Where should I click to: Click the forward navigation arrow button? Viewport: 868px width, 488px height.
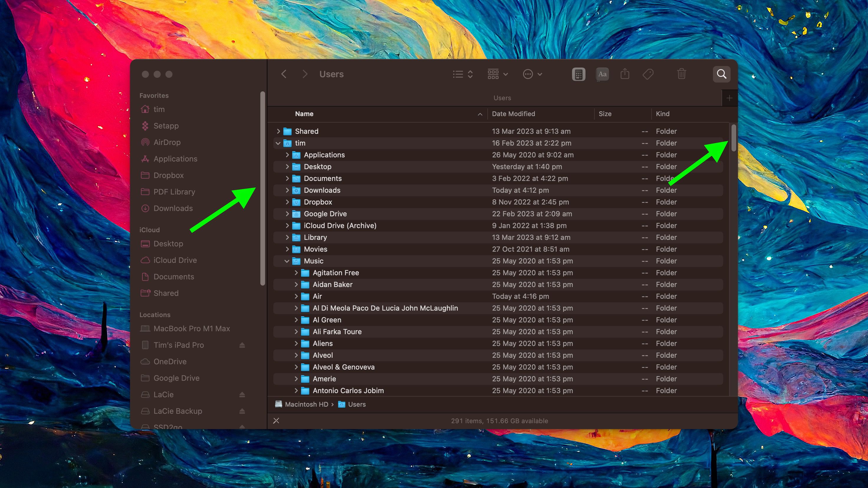[304, 74]
